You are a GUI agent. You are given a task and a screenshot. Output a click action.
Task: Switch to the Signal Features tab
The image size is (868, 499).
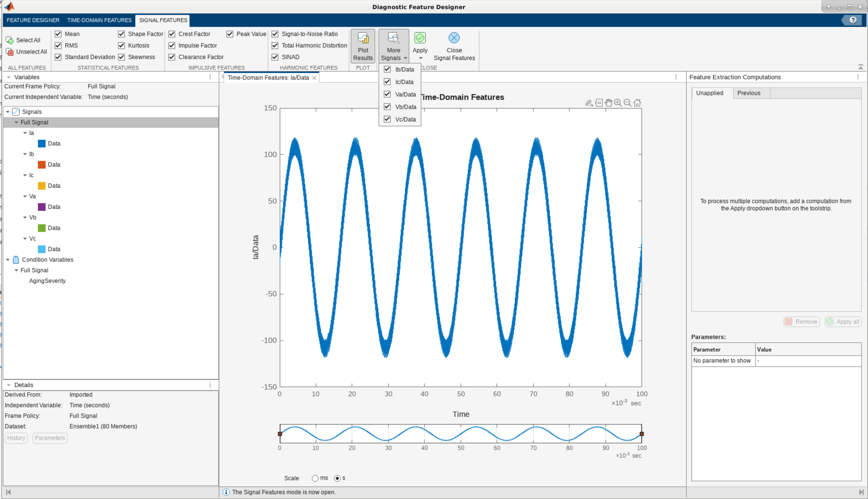(163, 20)
